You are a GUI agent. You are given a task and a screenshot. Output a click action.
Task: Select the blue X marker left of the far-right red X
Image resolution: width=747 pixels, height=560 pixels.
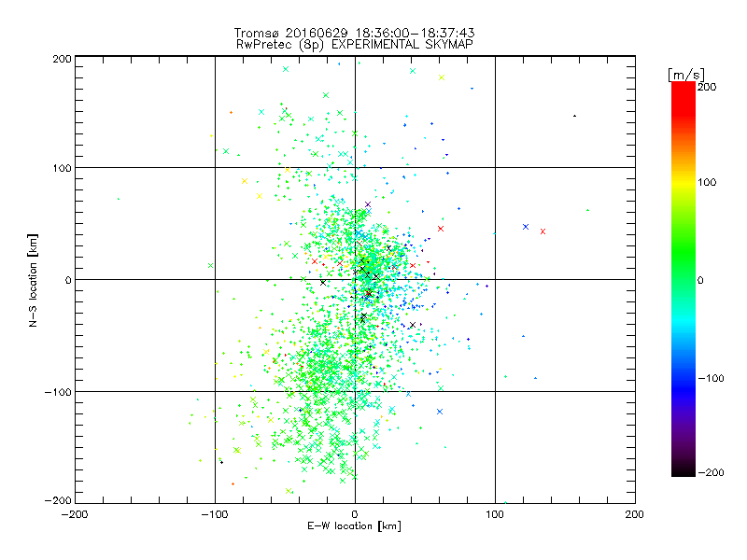click(x=526, y=227)
